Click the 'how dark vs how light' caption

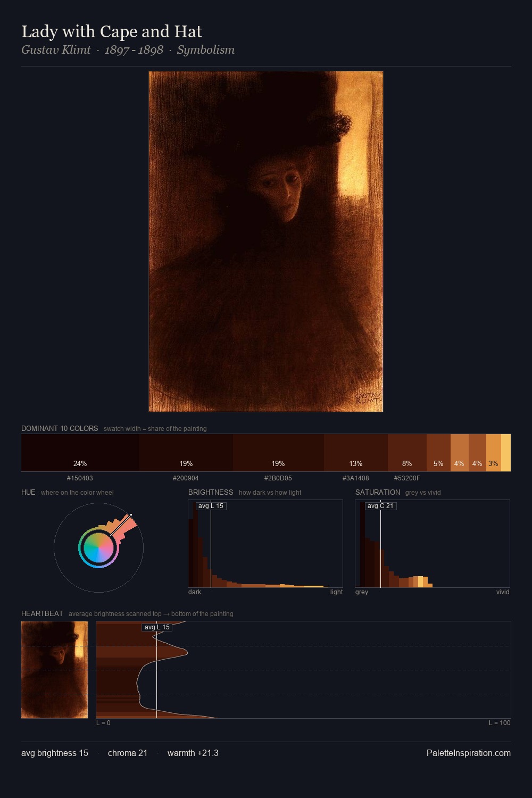(x=270, y=493)
